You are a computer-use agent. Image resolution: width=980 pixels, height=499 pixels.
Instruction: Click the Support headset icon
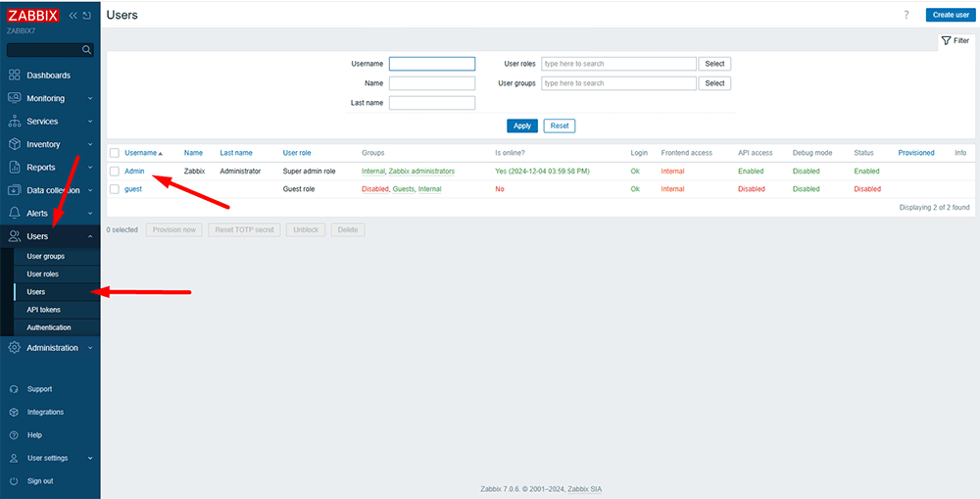point(15,389)
